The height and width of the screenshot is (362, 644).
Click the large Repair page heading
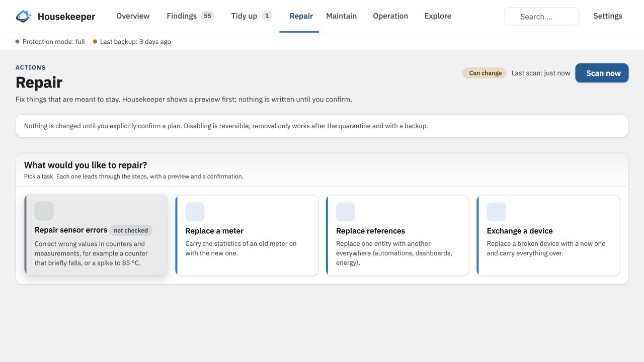click(39, 82)
